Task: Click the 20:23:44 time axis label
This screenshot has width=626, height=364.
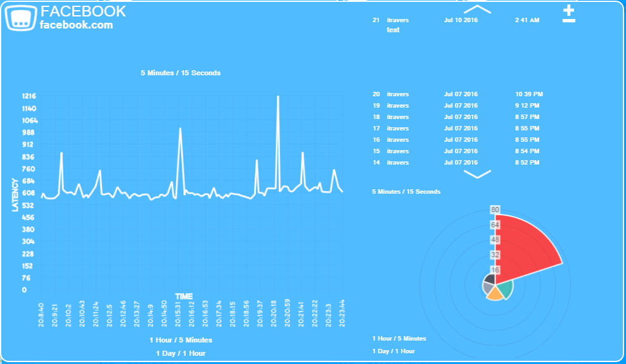Action: [x=342, y=313]
